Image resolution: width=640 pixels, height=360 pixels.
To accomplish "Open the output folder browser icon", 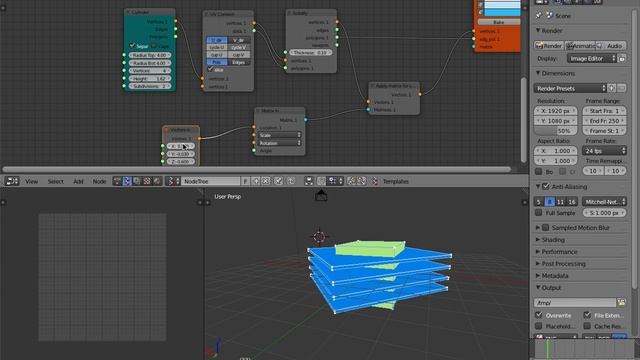I will [x=621, y=302].
